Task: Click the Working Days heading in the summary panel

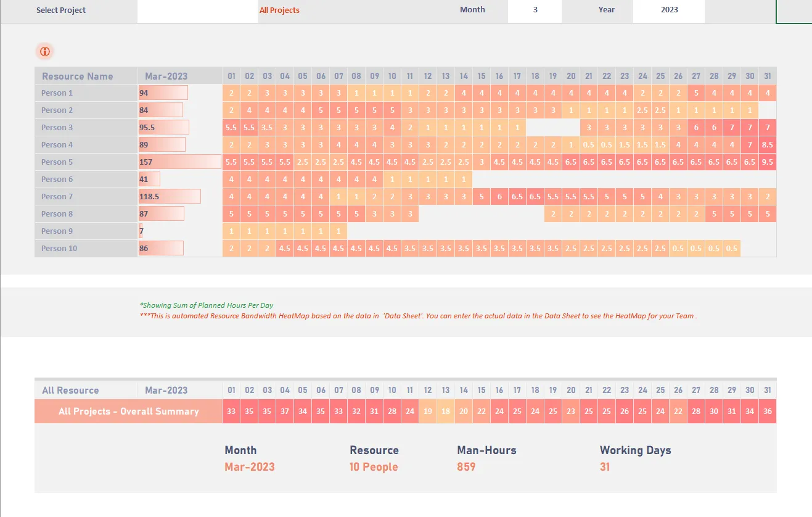Action: tap(636, 450)
